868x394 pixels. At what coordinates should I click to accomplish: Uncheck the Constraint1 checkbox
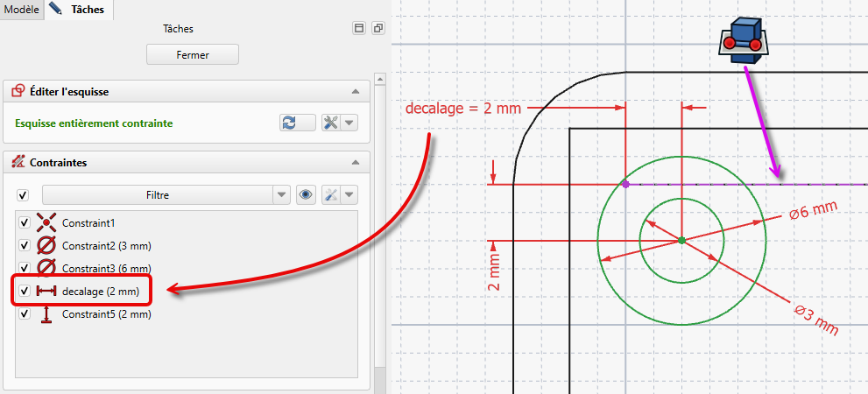tap(25, 223)
